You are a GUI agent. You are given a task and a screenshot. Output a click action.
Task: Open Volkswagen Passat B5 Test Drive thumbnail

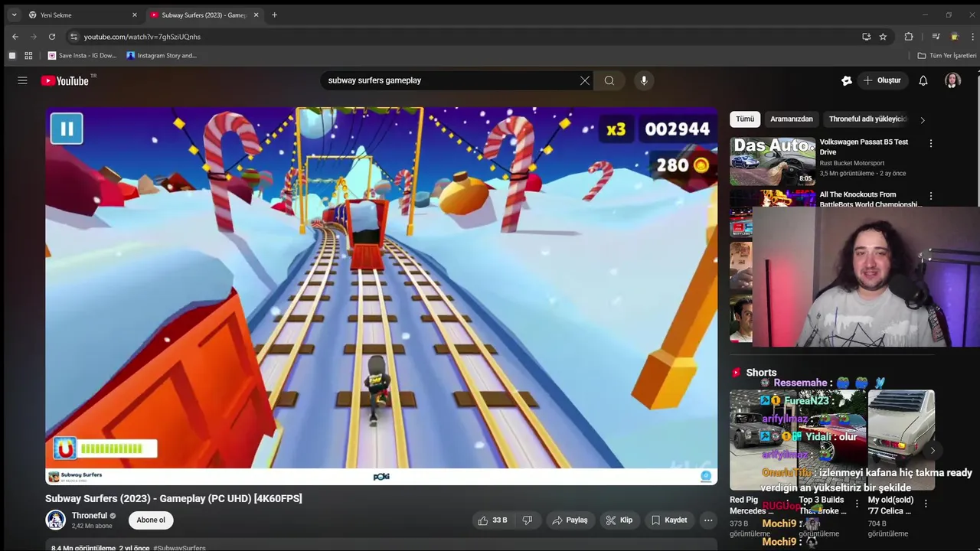(x=773, y=161)
